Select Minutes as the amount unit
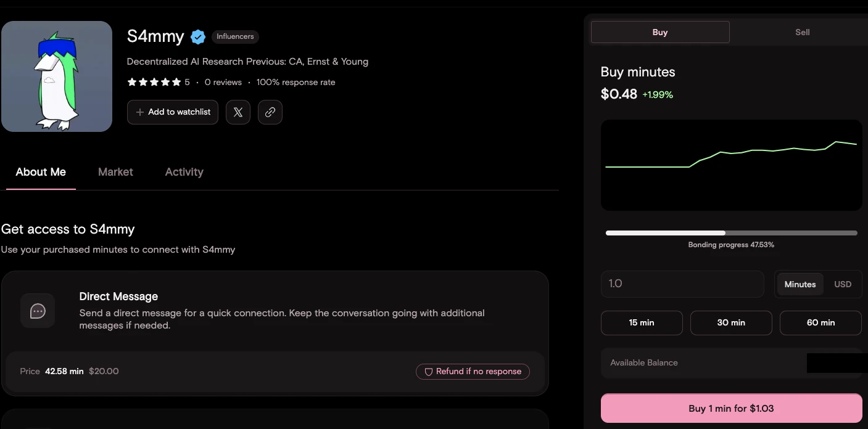 [x=800, y=284]
